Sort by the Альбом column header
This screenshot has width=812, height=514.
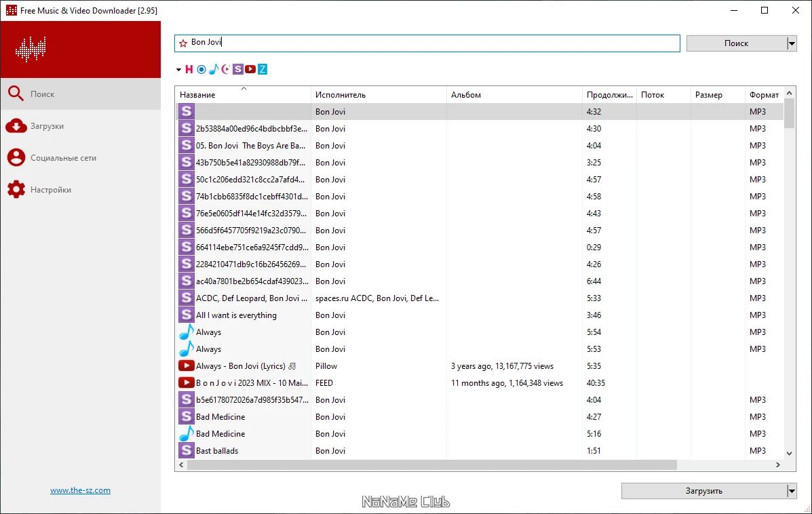pos(514,95)
